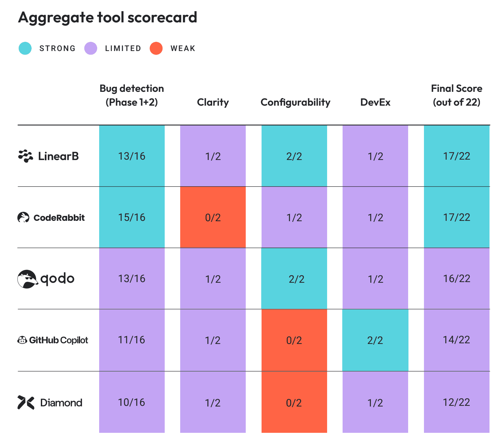
Task: Click the qodo mascot logo icon
Action: coord(27,279)
